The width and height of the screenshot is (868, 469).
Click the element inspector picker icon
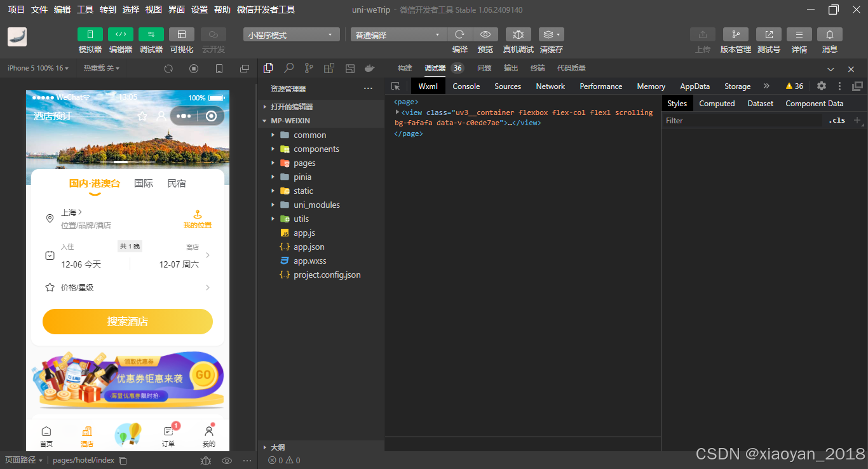coord(396,86)
